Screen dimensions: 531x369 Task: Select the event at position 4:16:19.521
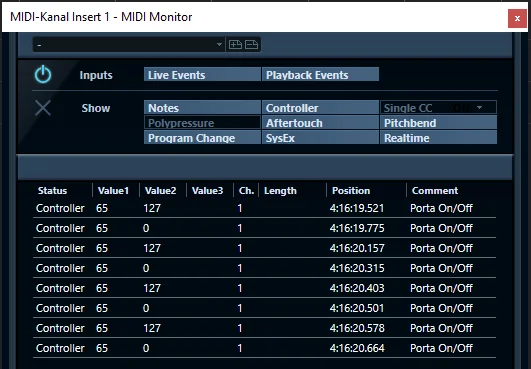pos(264,208)
